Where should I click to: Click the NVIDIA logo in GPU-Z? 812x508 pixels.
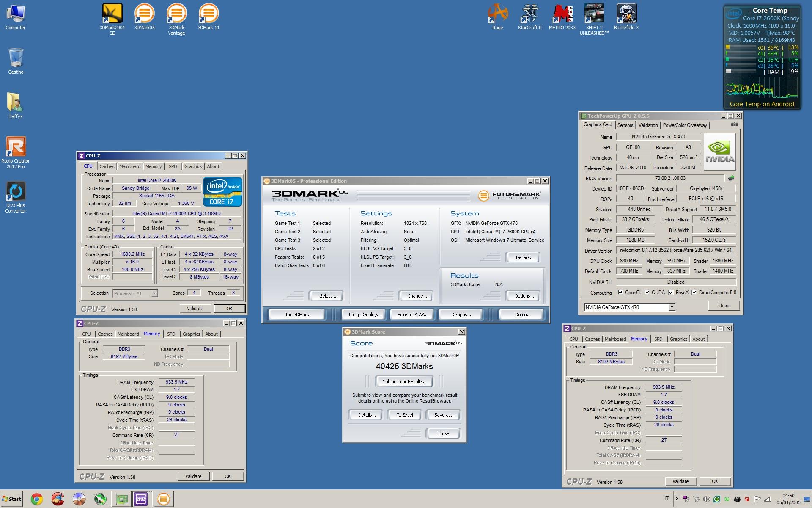pos(720,152)
